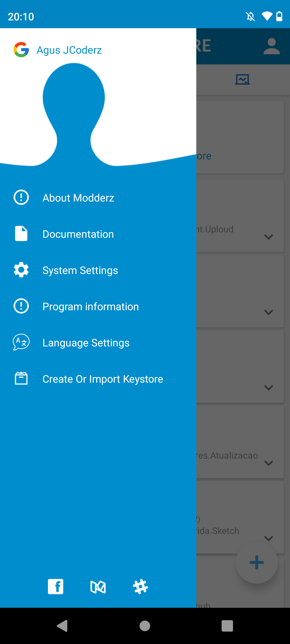290x644 pixels.
Task: Tap the Program information exclamation icon
Action: click(x=21, y=306)
